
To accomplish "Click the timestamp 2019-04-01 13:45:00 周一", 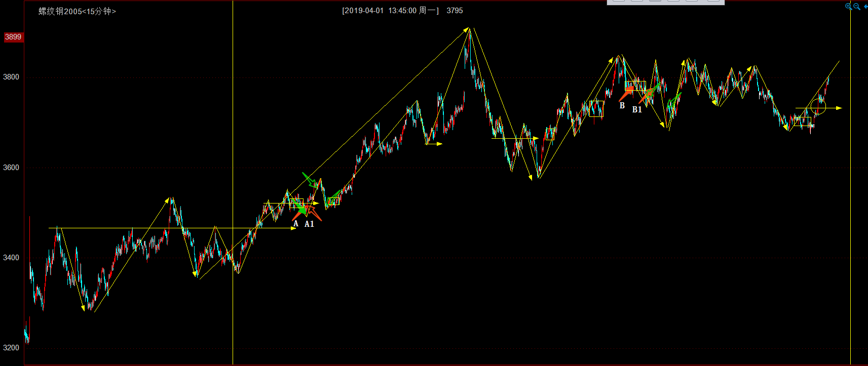I will tap(390, 11).
